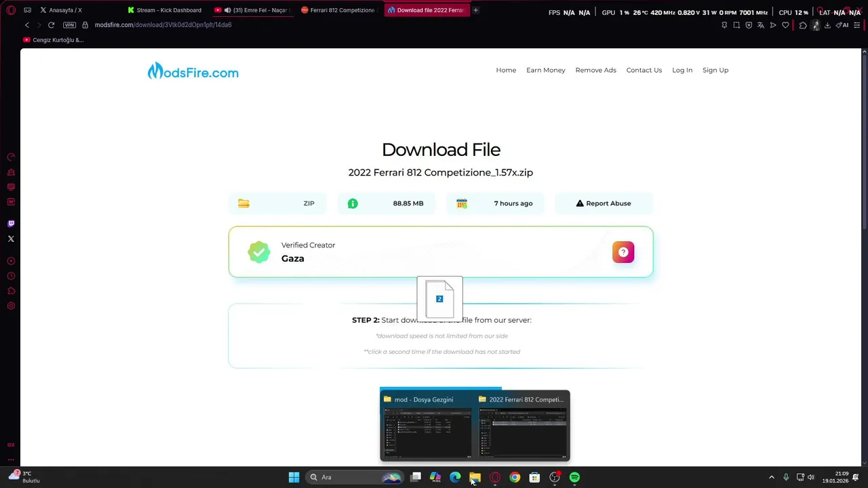Screen dimensions: 868x488
Task: Take a snapshot with the capture icon
Action: (736, 25)
